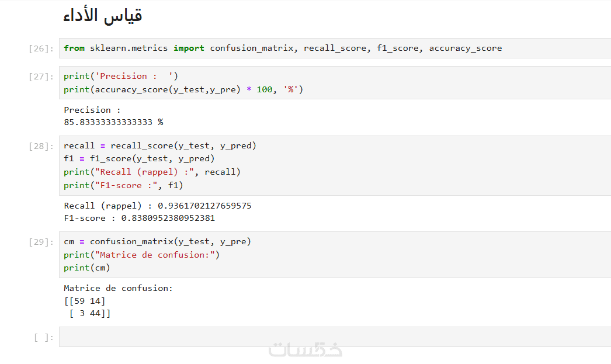This screenshot has height=364, width=611.
Task: Click the [[59 14] matrix output row
Action: point(85,301)
